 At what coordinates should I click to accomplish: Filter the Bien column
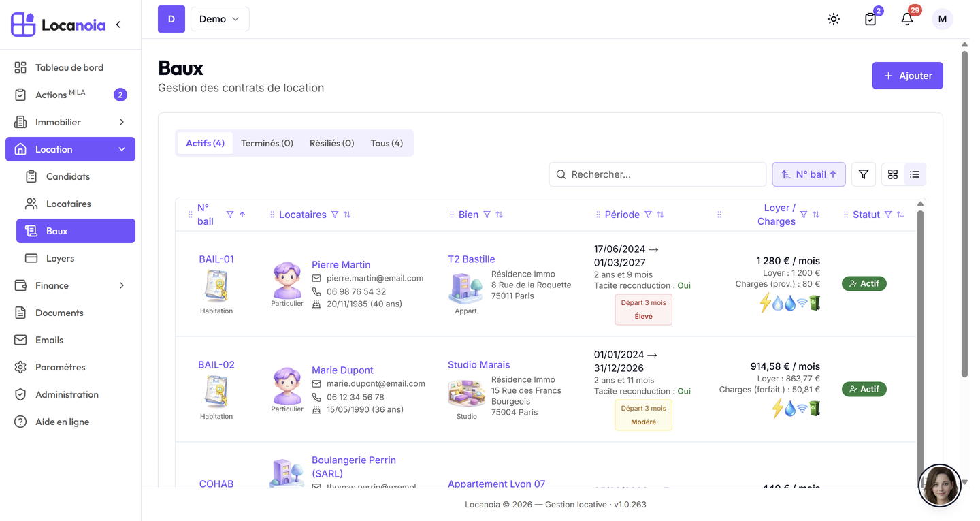pyautogui.click(x=487, y=215)
